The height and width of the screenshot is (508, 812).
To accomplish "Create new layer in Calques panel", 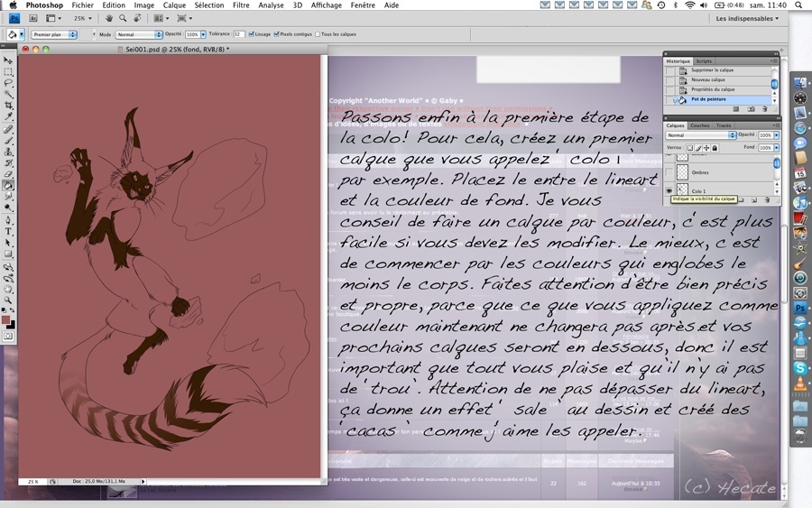I will pyautogui.click(x=754, y=200).
